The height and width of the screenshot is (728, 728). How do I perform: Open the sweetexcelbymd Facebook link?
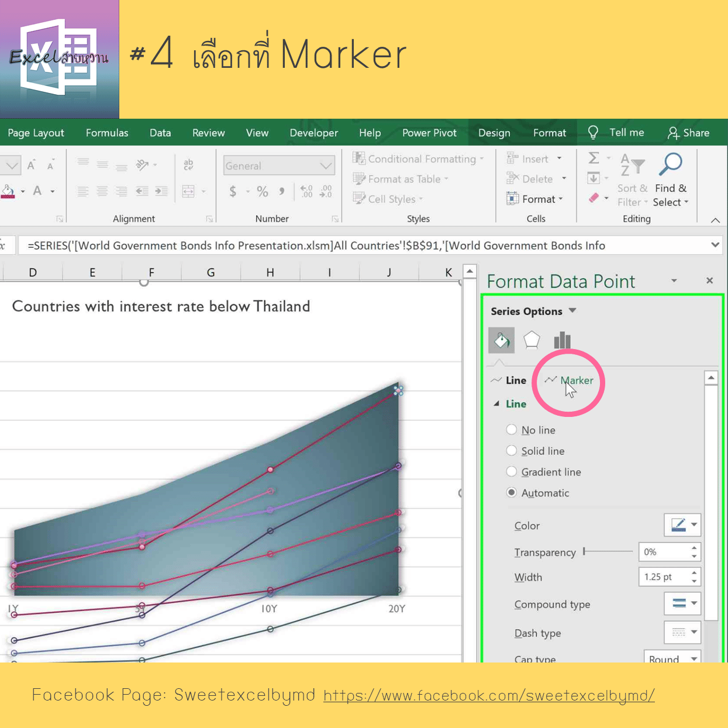(489, 696)
